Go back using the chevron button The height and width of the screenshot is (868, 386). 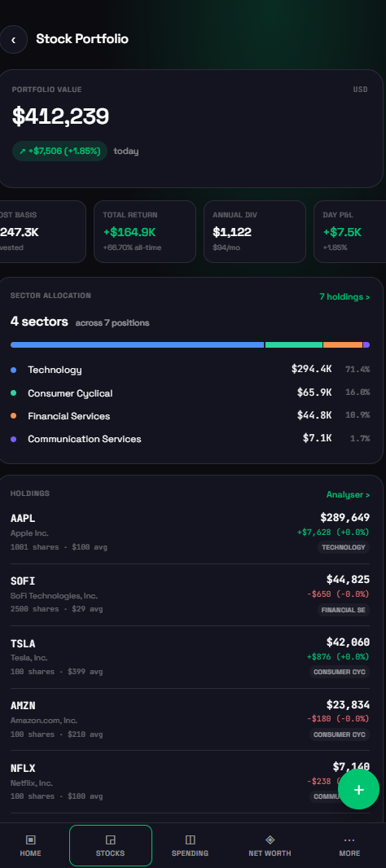point(13,39)
